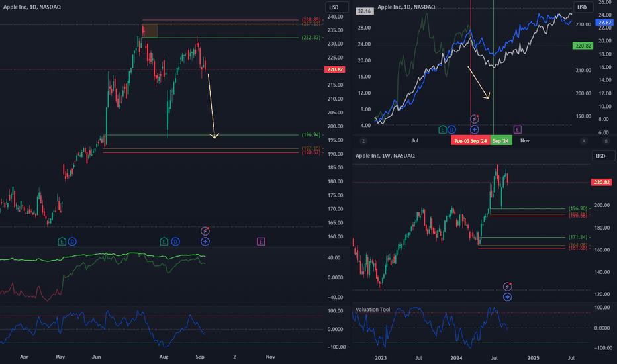The width and height of the screenshot is (617, 364).
Task: Click the 2025 label on weekly time axis
Action: [x=533, y=358]
